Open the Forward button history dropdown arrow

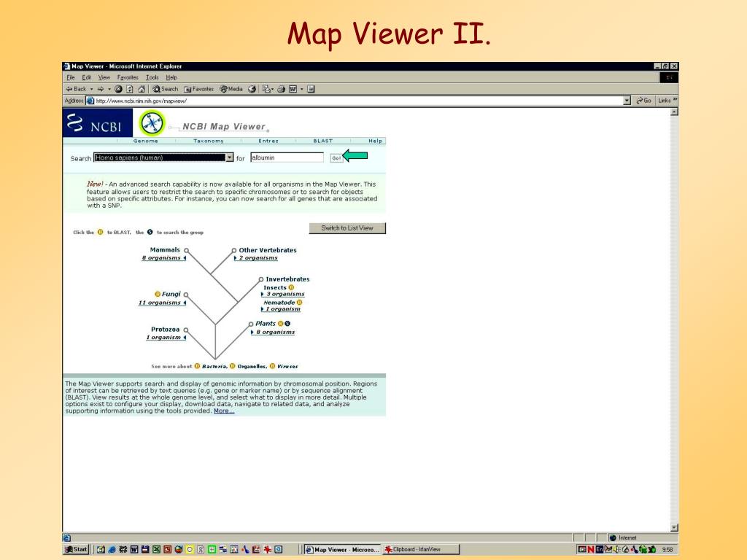tap(109, 89)
